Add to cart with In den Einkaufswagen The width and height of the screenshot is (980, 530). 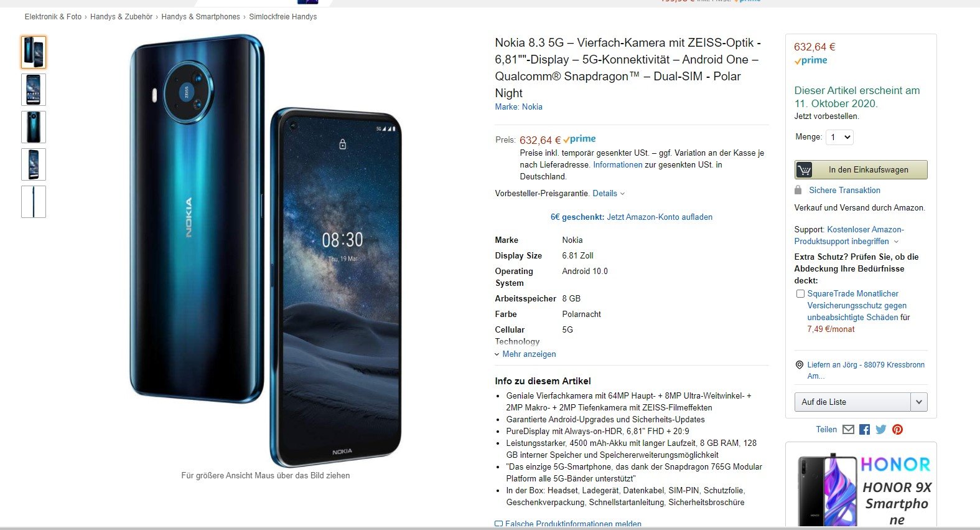(x=861, y=170)
